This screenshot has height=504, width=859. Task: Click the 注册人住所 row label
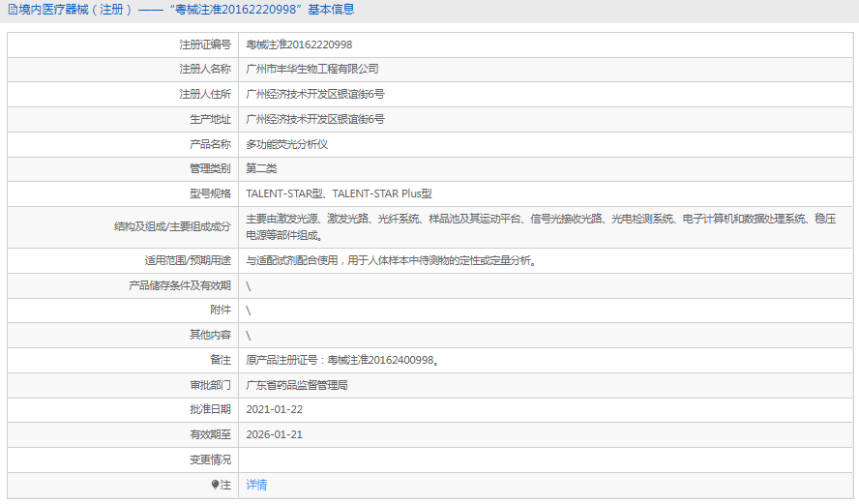pos(205,94)
